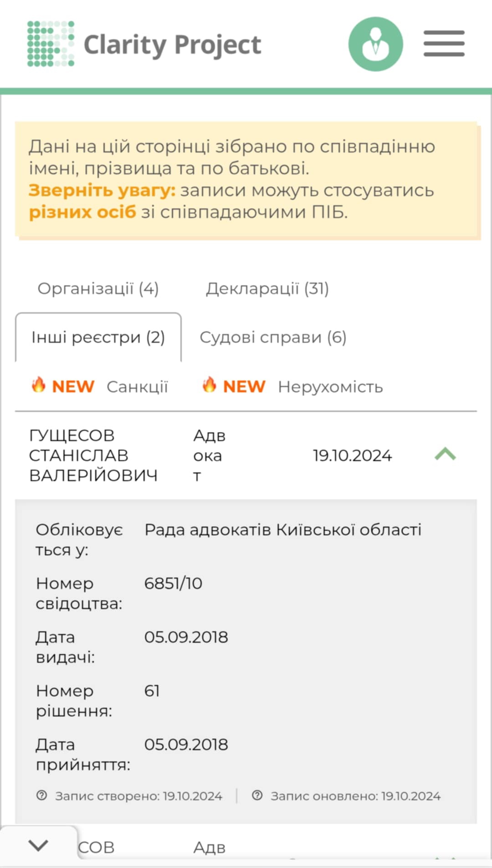Viewport: 492px width, 868px height.
Task: Click the fire icon beside Нерухомість
Action: coord(210,386)
